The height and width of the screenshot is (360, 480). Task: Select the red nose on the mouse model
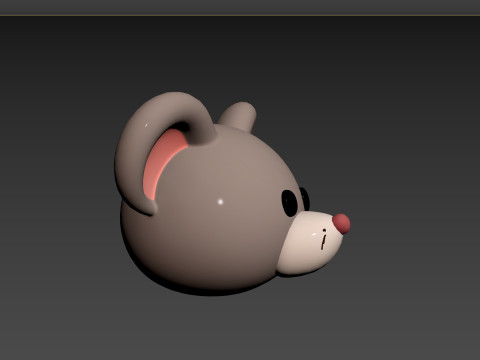tap(342, 223)
